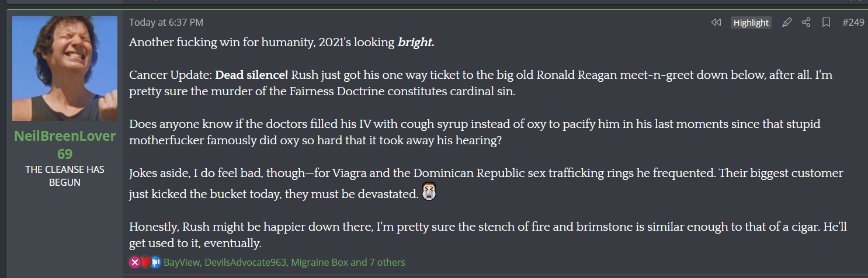Click the bold 'Dead silence!' text
868x278 pixels.
click(x=251, y=75)
